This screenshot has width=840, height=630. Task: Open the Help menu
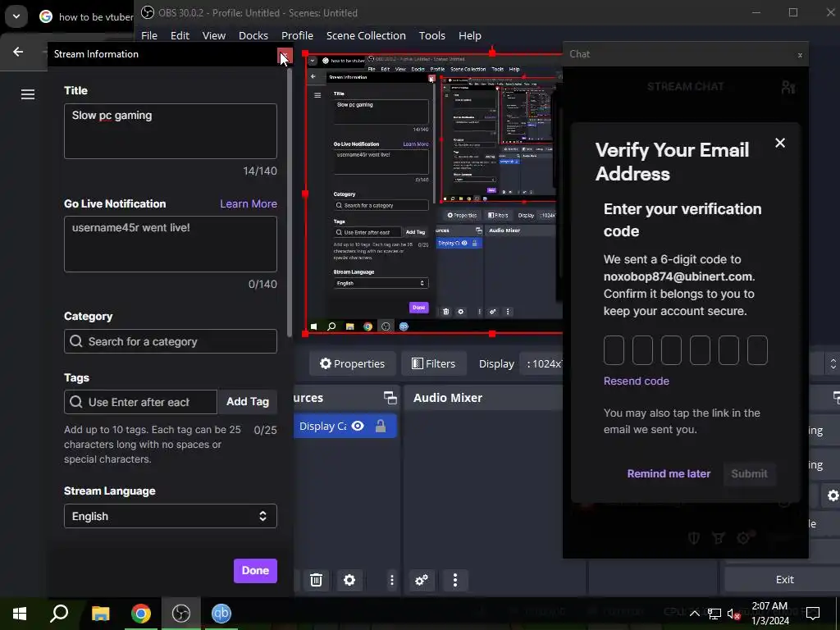470,35
